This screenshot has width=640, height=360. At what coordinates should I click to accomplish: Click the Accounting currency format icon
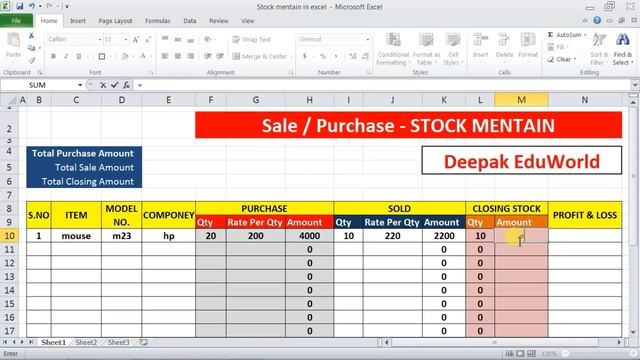(304, 56)
